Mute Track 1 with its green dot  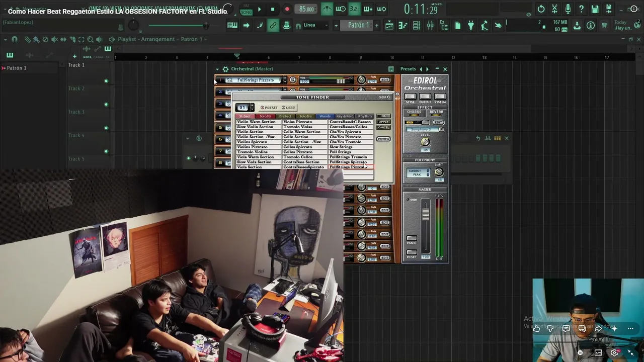coord(106,81)
